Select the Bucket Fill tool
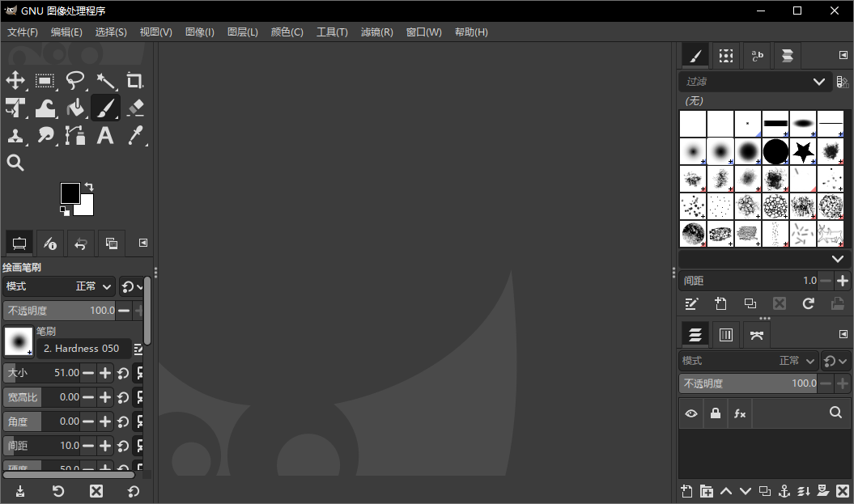This screenshot has height=504, width=854. click(x=75, y=108)
